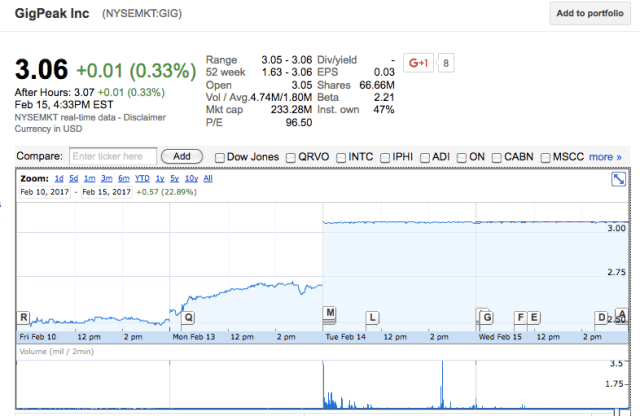Open news marker L on chart
This screenshot has height=416, width=640.
coord(372,317)
